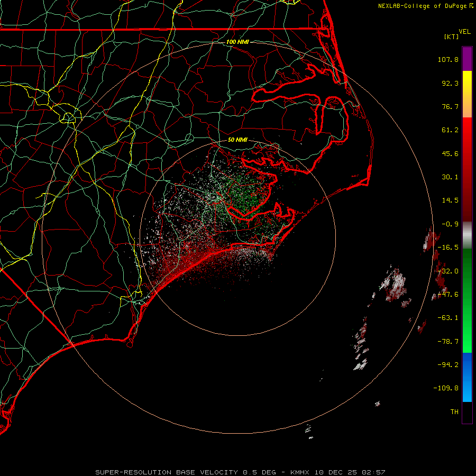This screenshot has width=476, height=476.
Task: Click the 61.2 velocity scale value
Action: 450,130
